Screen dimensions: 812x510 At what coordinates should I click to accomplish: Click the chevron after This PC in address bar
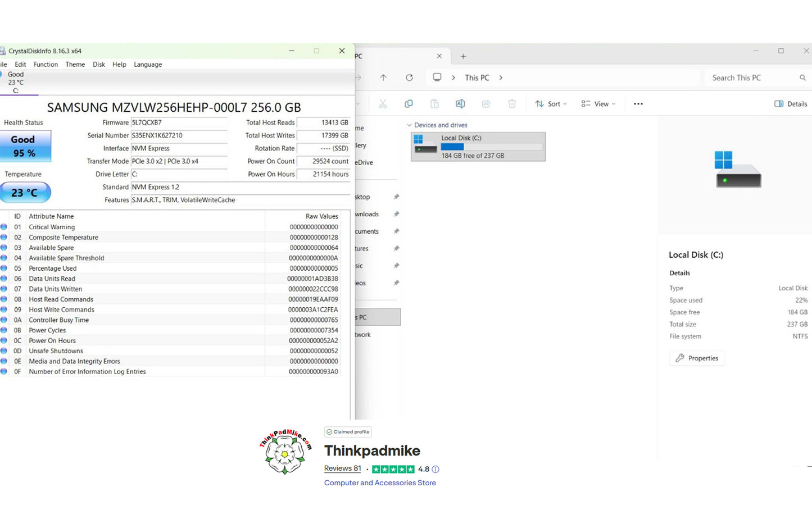501,78
